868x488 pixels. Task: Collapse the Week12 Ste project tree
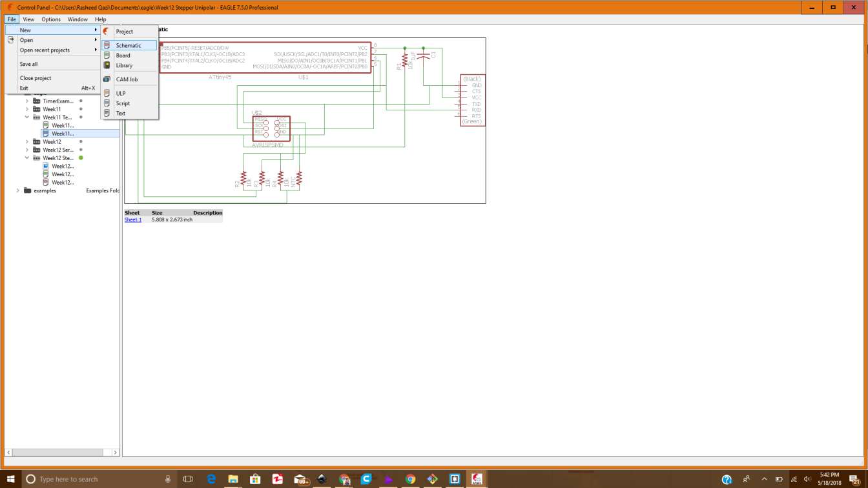point(27,158)
